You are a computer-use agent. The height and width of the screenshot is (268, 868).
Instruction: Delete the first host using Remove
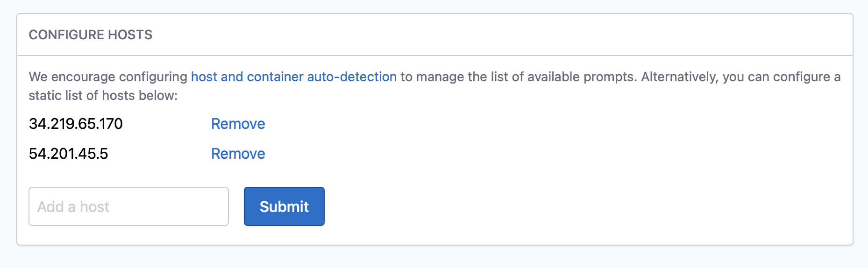click(x=238, y=124)
